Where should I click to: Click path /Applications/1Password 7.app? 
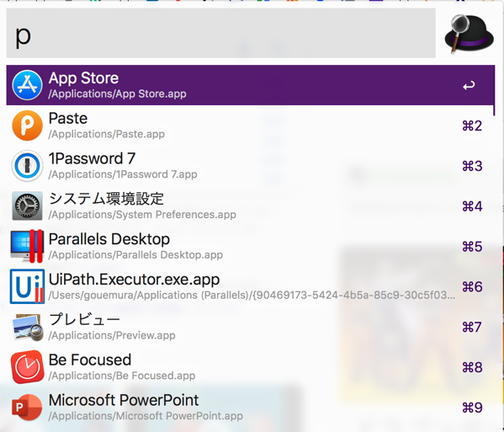click(123, 174)
